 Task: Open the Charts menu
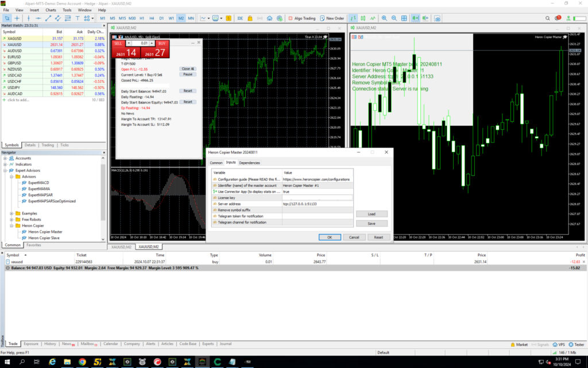coord(51,10)
